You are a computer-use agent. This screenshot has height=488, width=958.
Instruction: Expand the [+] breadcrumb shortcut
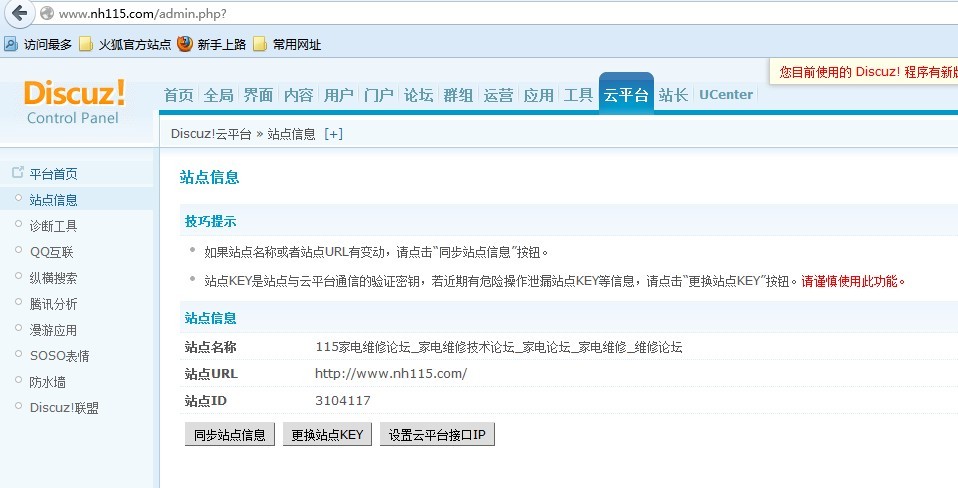[334, 134]
